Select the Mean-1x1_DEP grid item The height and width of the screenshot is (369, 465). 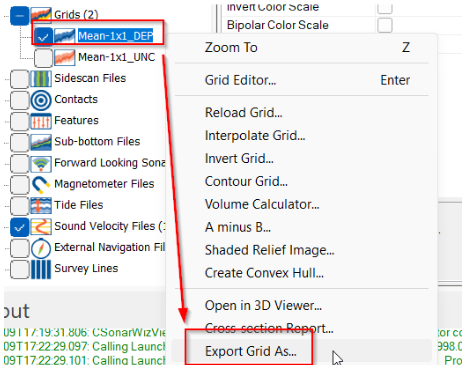[x=115, y=36]
